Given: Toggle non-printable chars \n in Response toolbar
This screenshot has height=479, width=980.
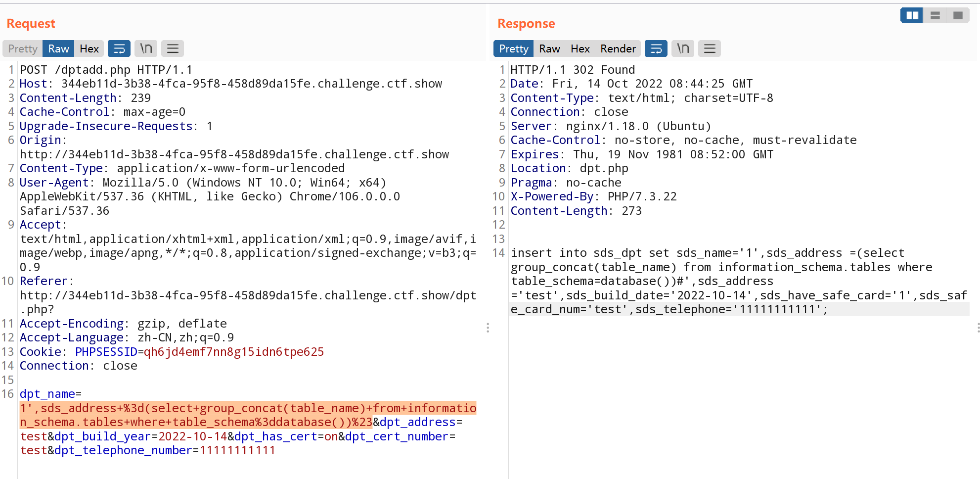Looking at the screenshot, I should tap(683, 48).
